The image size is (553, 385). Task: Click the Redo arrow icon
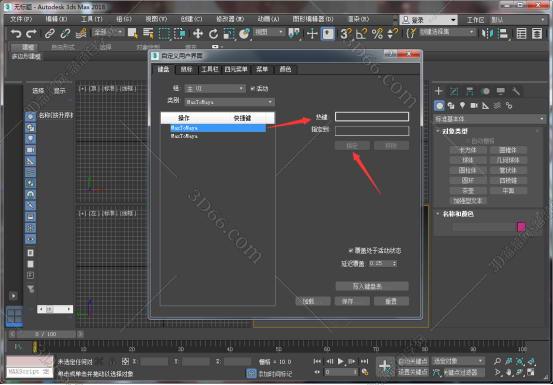coord(31,34)
